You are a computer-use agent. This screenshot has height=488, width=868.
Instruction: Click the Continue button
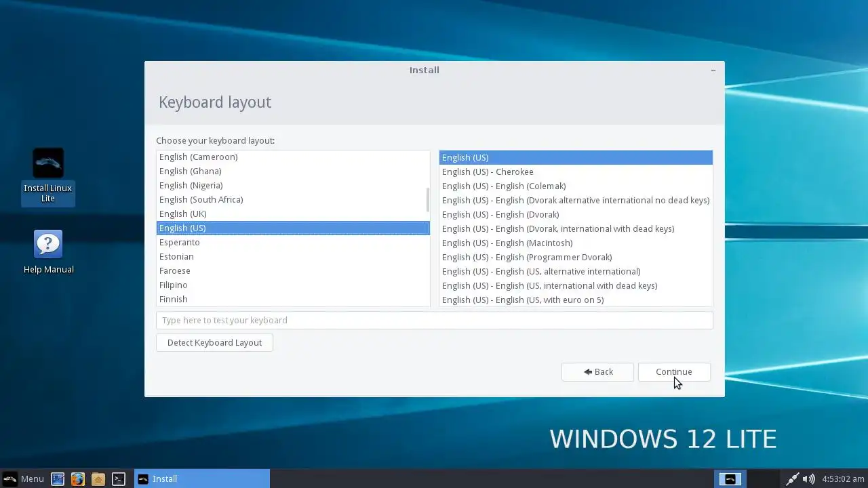(674, 371)
